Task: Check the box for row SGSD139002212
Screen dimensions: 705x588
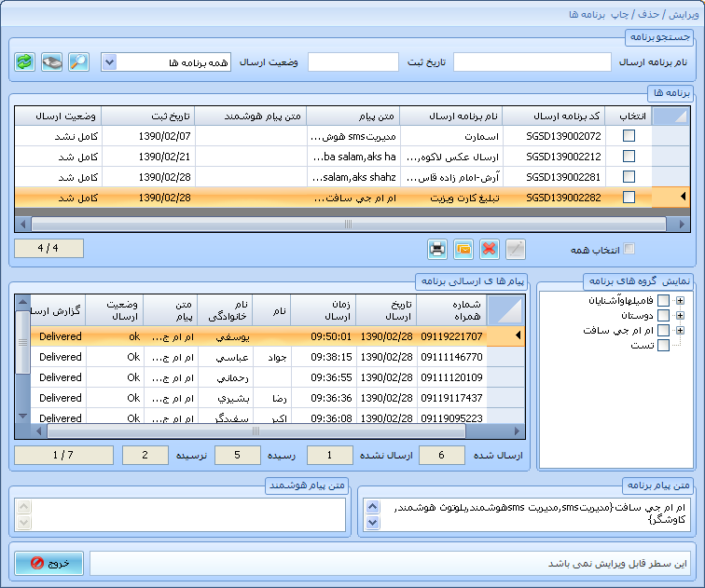Action: pyautogui.click(x=629, y=157)
